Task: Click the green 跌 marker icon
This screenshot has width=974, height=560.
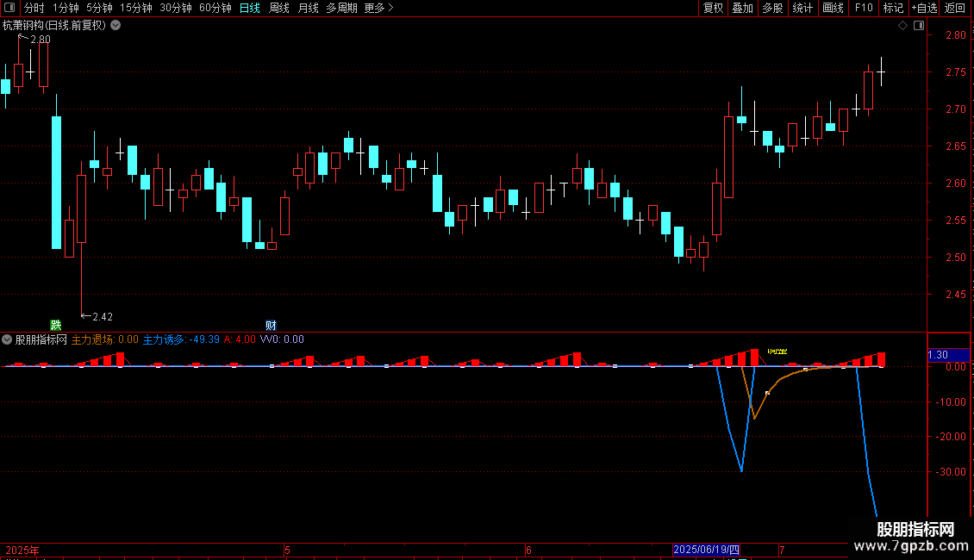Action: pos(56,326)
